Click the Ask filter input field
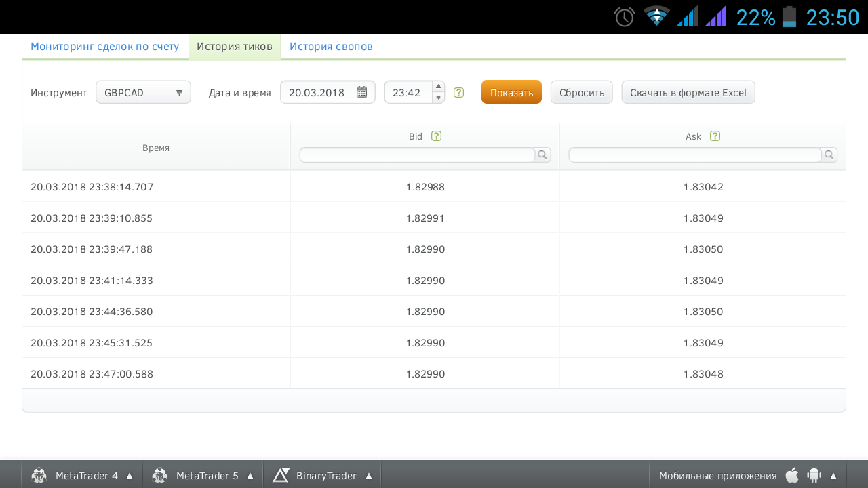 (695, 155)
